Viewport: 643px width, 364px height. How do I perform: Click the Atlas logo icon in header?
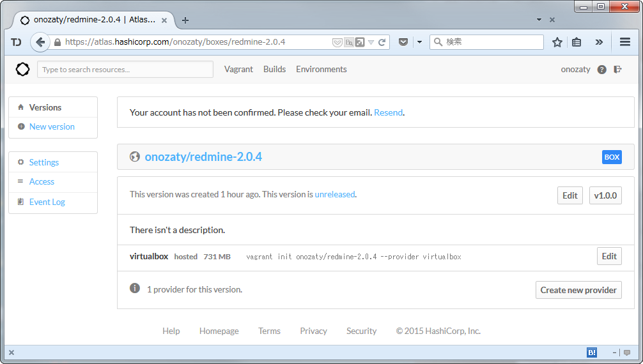tap(22, 69)
